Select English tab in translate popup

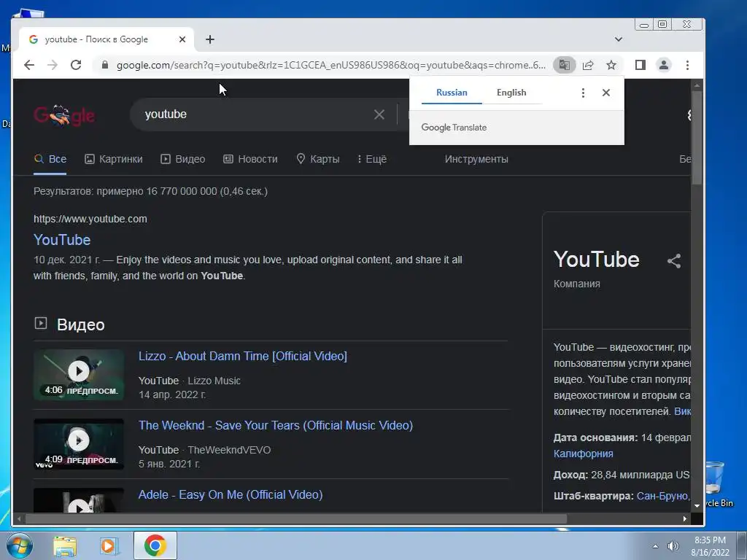tap(511, 93)
